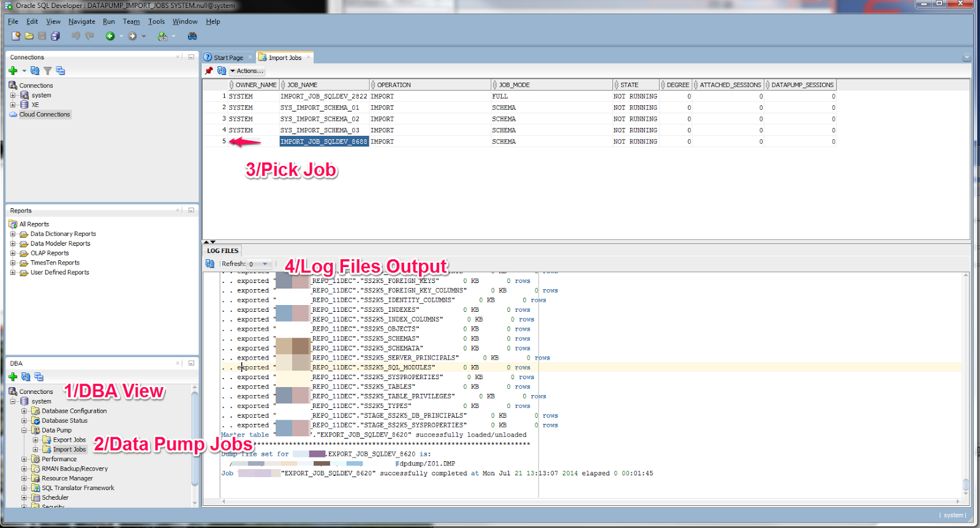Minimize the DBA panel
Viewport: 980px width, 528px height.
point(191,363)
